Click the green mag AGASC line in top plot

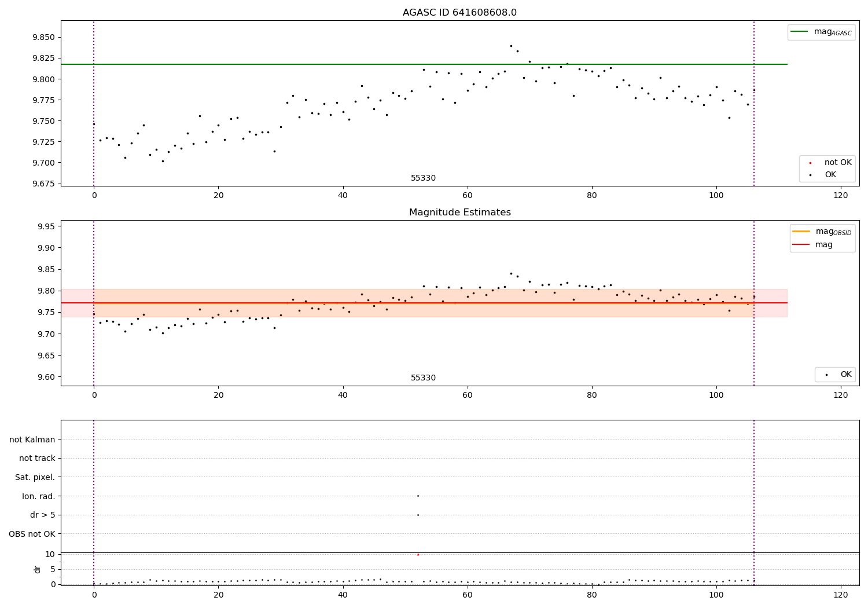point(424,64)
